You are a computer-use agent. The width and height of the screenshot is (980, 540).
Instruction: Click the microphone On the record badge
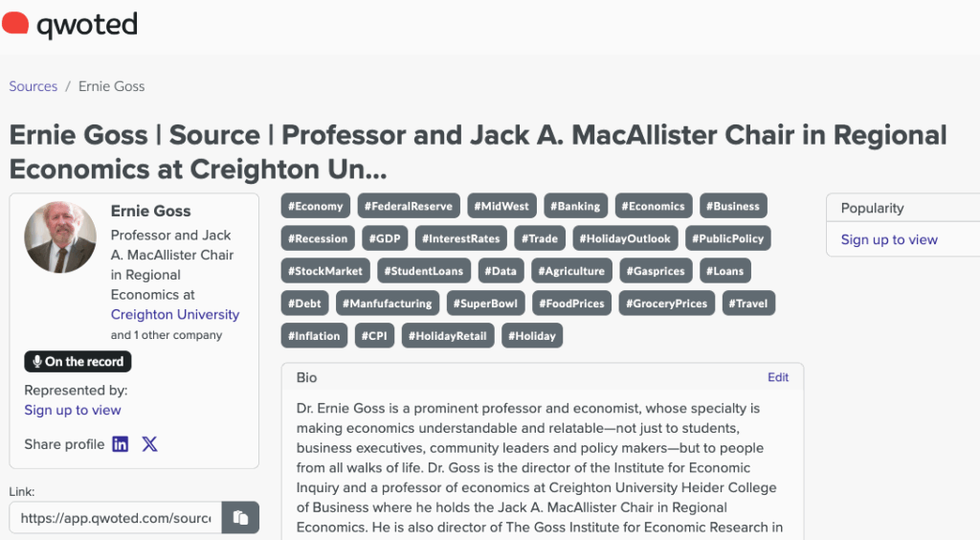click(x=78, y=362)
